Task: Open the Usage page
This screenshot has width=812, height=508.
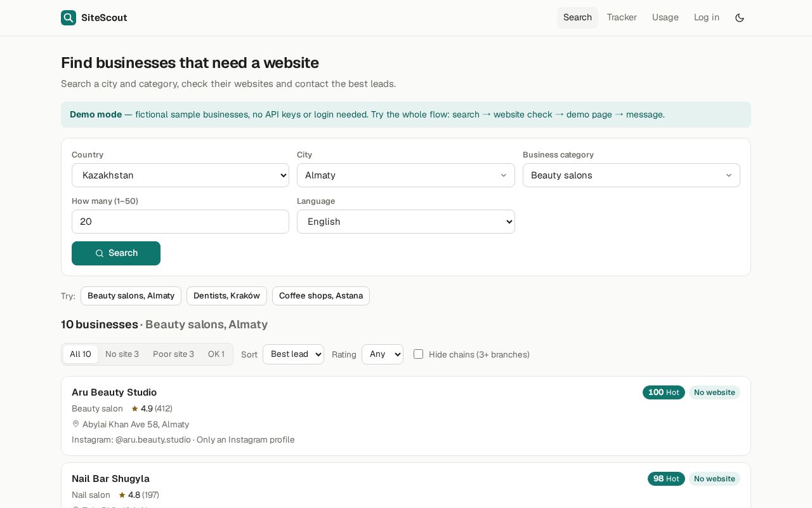Action: [665, 18]
